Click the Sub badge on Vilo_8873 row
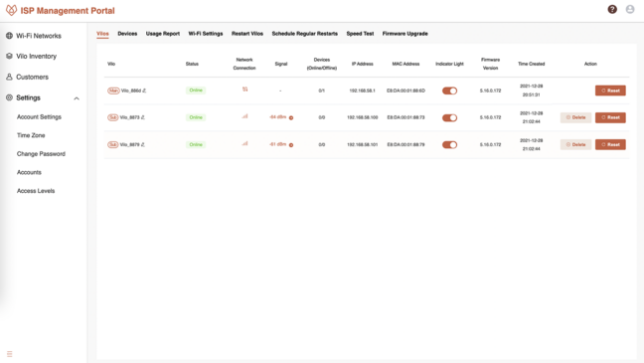644x363 pixels. click(x=112, y=117)
